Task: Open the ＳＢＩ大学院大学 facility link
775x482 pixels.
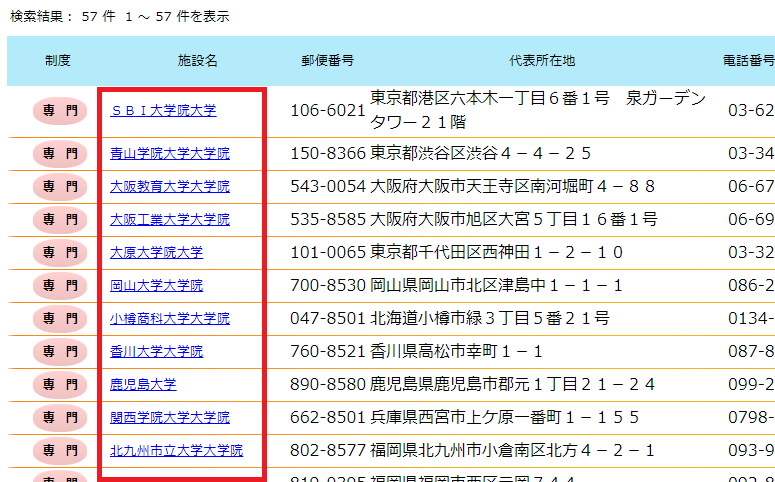Action: [163, 111]
